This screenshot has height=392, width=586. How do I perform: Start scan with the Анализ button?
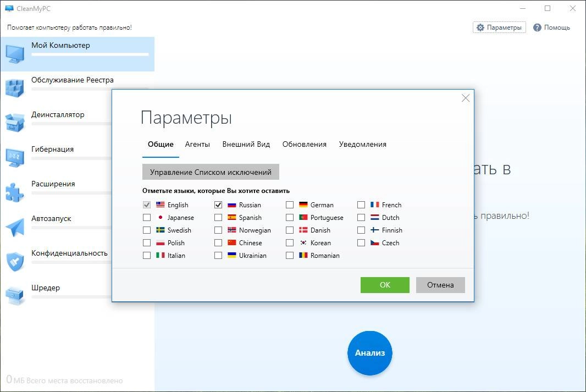(370, 353)
